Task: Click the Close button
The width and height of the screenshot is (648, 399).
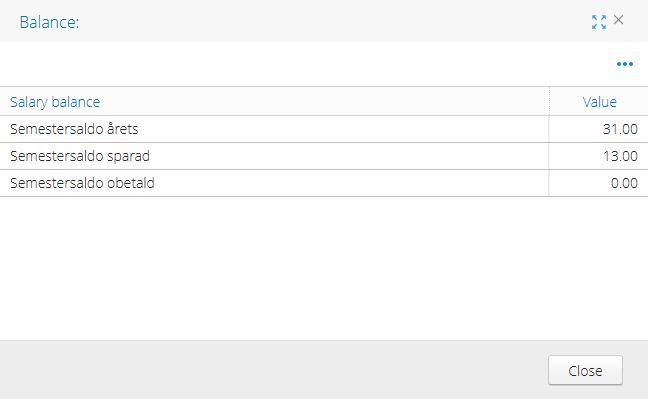Action: click(x=585, y=370)
